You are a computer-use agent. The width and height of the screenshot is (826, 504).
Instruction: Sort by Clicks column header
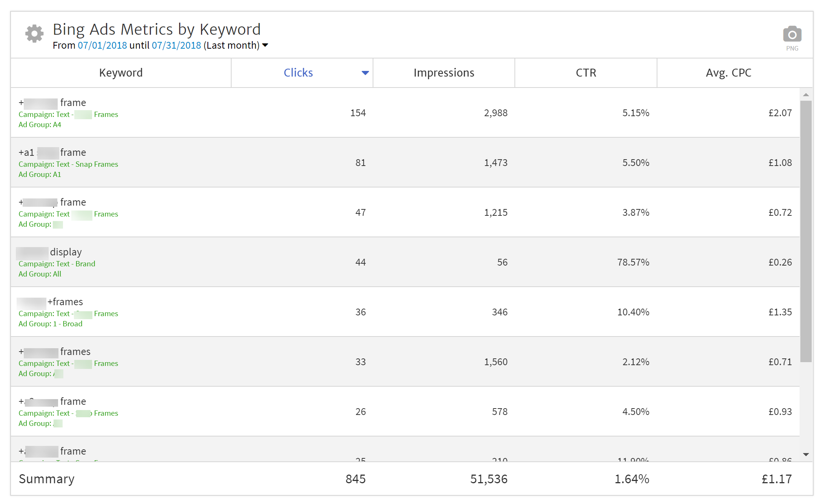(x=298, y=73)
